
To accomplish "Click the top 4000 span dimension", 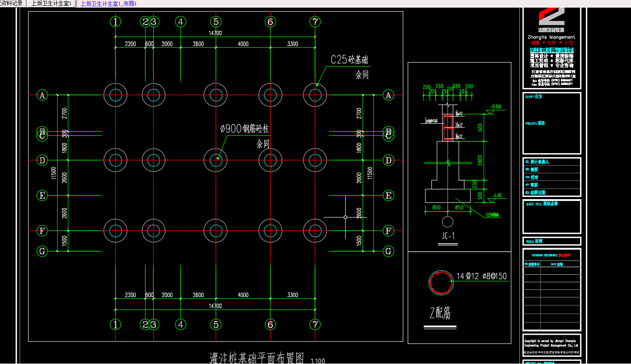I will (x=243, y=44).
